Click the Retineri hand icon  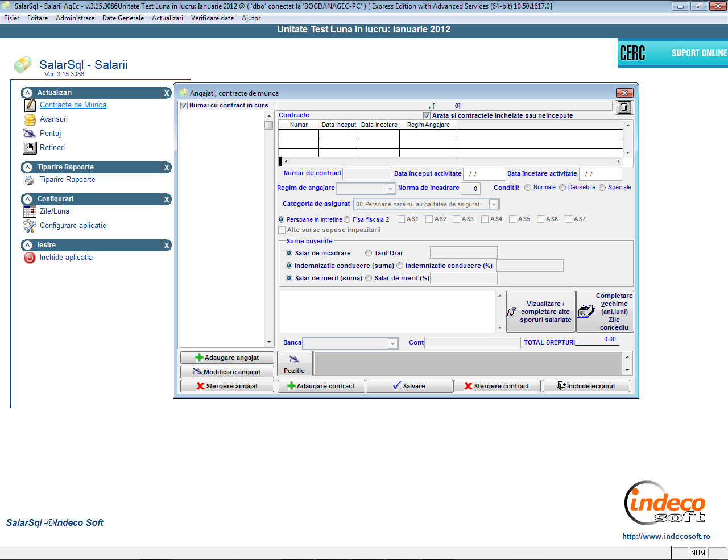click(30, 148)
